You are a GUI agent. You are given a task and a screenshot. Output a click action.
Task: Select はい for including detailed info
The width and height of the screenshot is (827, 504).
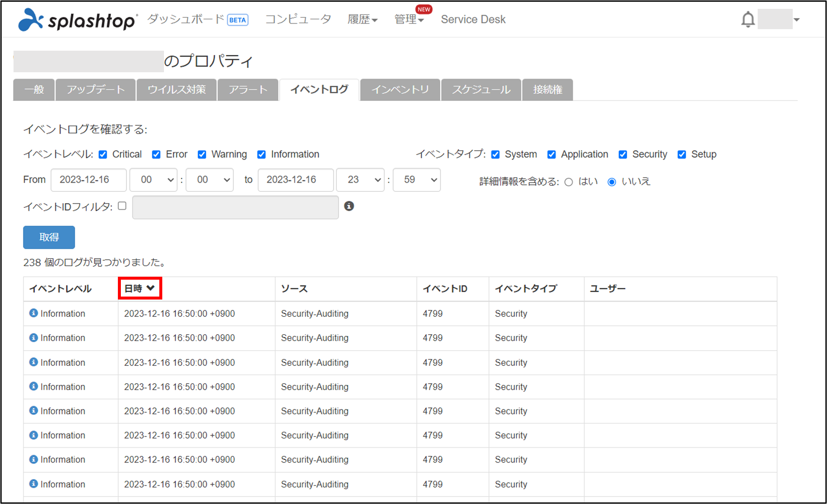tap(569, 182)
